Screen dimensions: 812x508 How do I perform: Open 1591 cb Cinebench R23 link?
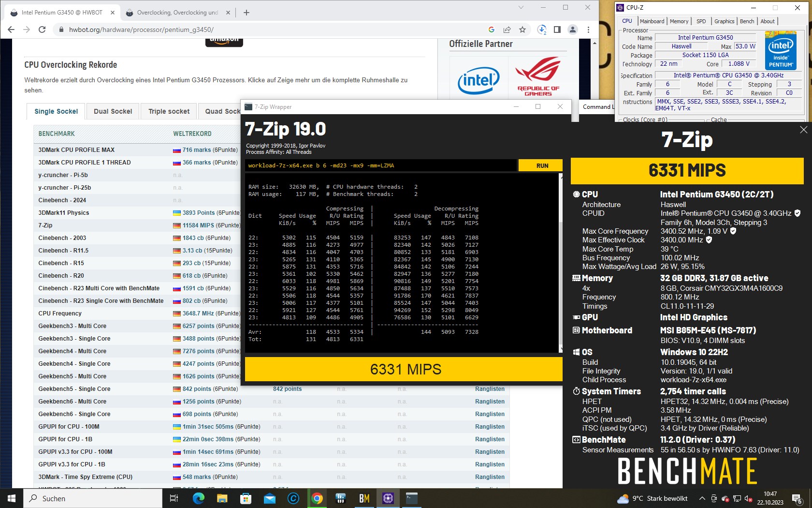point(192,288)
